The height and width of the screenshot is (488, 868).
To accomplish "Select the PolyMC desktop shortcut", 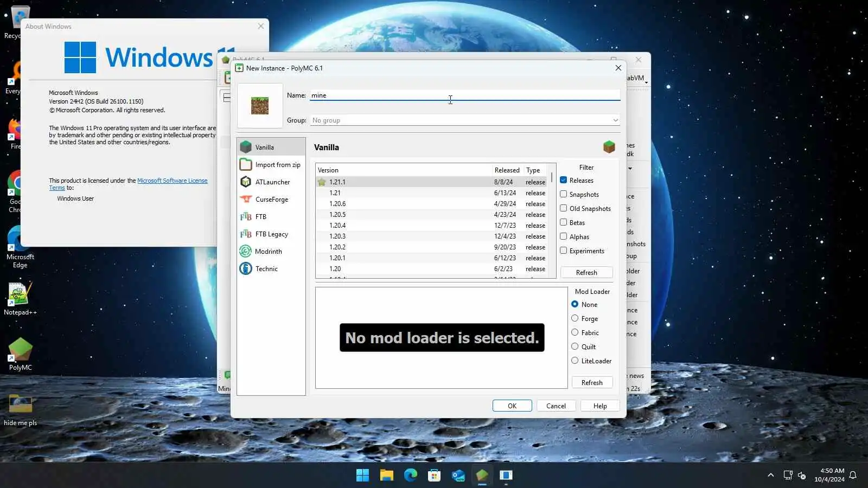I will [20, 354].
